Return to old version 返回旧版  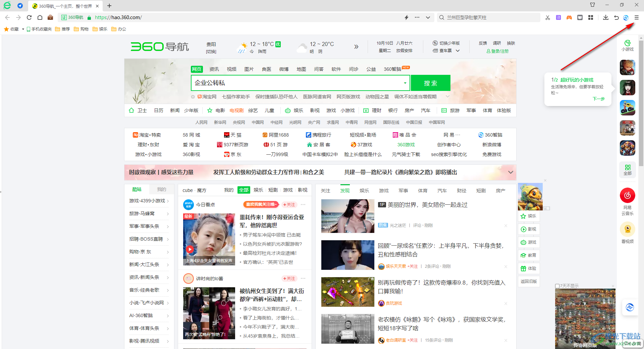[529, 281]
